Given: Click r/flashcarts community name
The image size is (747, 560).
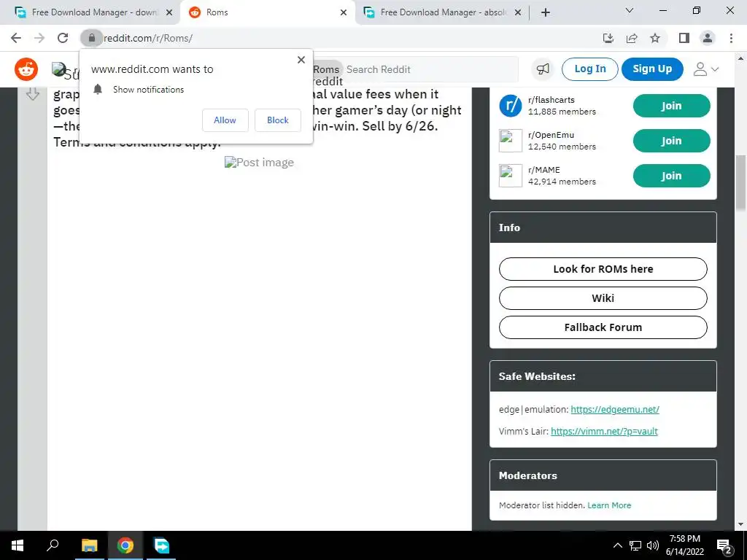Looking at the screenshot, I should click(551, 100).
